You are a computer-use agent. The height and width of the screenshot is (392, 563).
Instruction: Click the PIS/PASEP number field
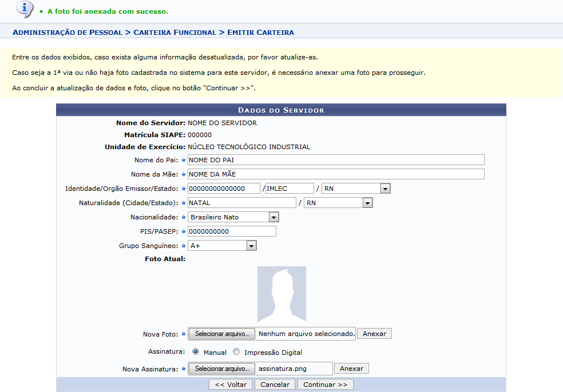tap(232, 231)
